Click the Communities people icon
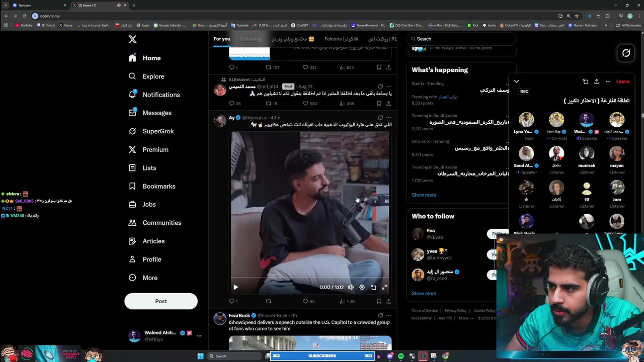The height and width of the screenshot is (362, 644). click(x=132, y=223)
